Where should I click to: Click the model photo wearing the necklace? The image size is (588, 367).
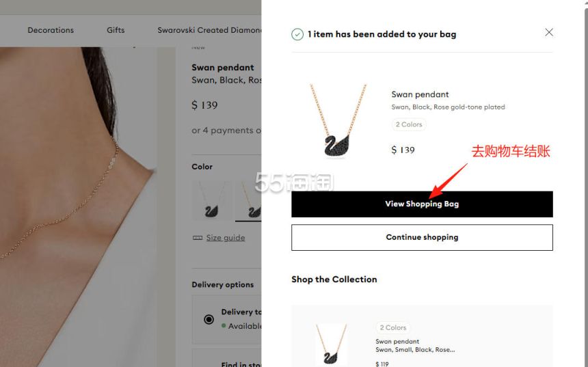[x=75, y=205]
